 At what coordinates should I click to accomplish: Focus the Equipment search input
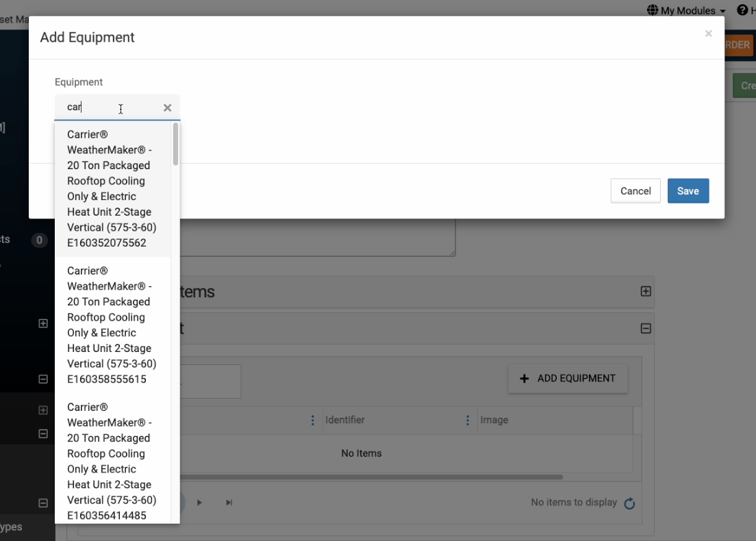(110, 108)
